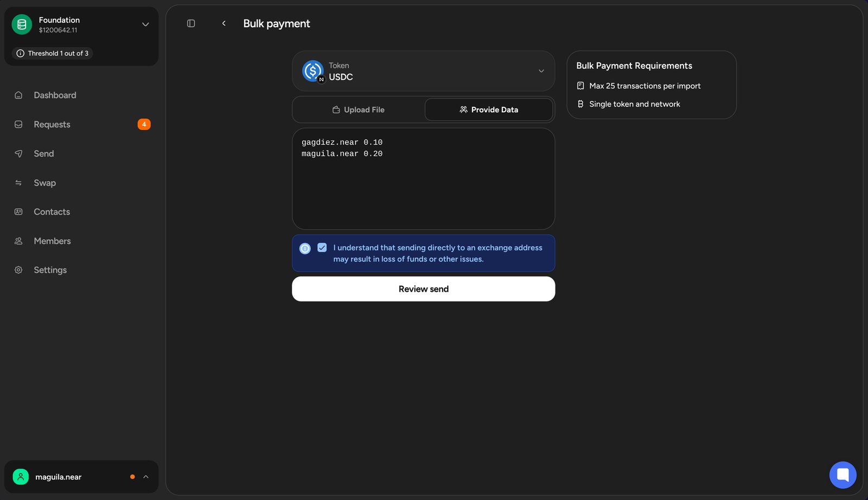Click inside the recipients data text area
This screenshot has width=868, height=500.
[x=423, y=179]
